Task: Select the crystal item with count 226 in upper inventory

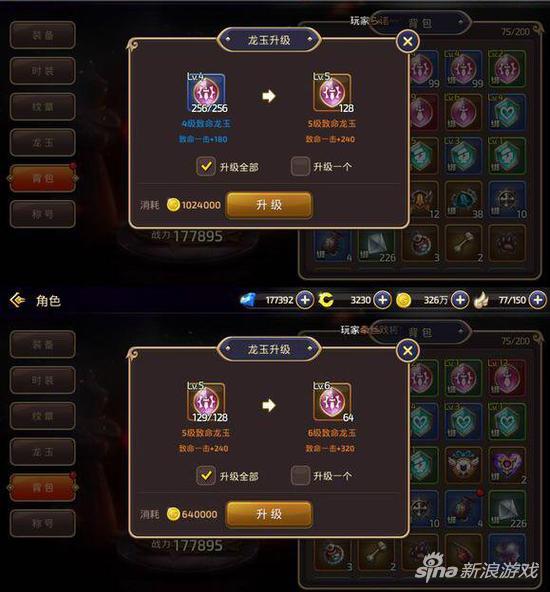Action: (376, 245)
